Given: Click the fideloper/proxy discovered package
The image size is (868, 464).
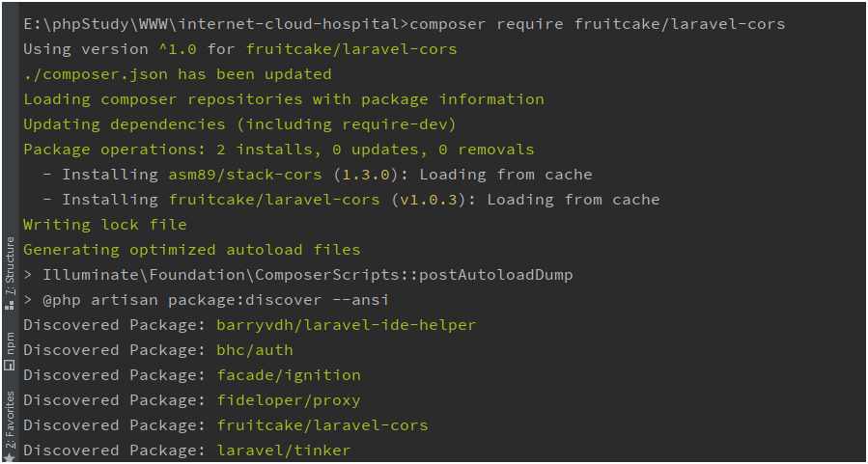Looking at the screenshot, I should point(288,400).
